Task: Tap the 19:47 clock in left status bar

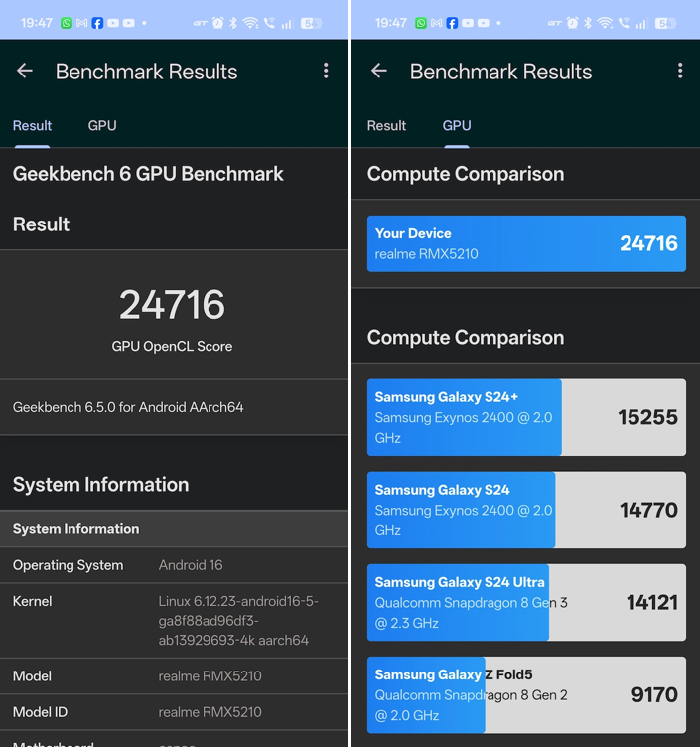Action: [x=37, y=23]
